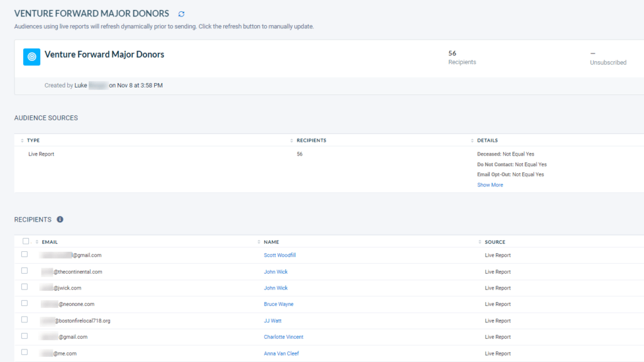Viewport: 644px width, 362px height.
Task: Tick the select-all recipients checkbox
Action: [26, 241]
